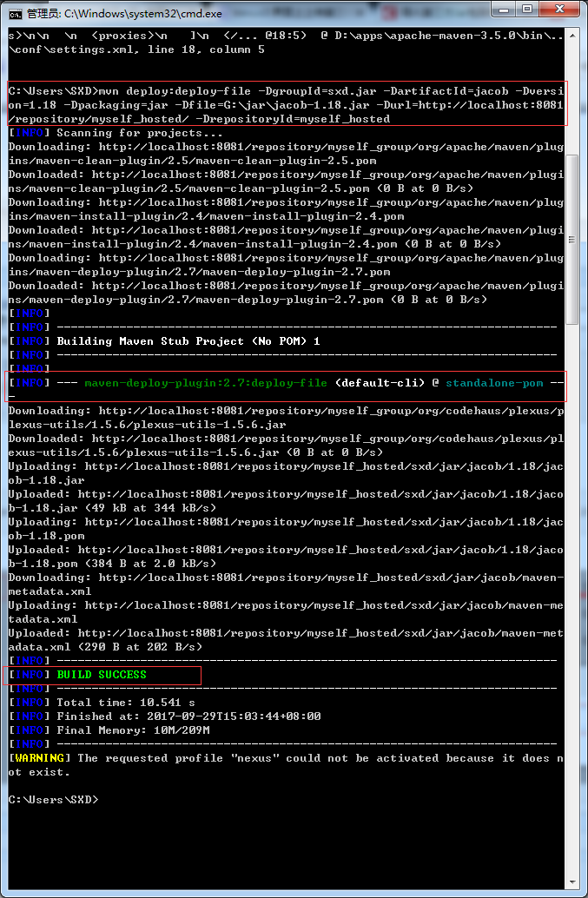Click the -DrepositoryId=myself_hosted argument

click(293, 119)
